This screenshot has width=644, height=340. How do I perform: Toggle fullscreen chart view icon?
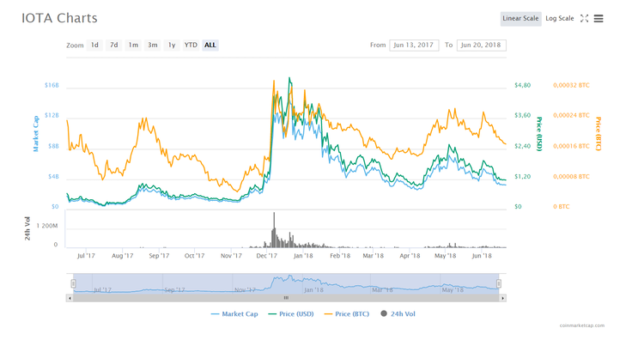[x=584, y=19]
